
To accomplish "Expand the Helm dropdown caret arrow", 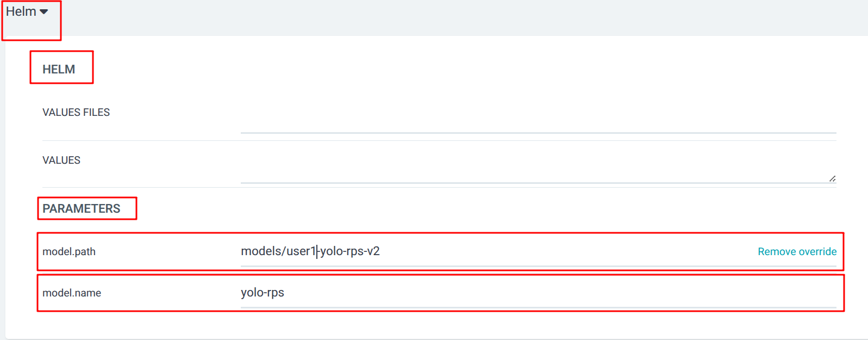I will tap(44, 12).
